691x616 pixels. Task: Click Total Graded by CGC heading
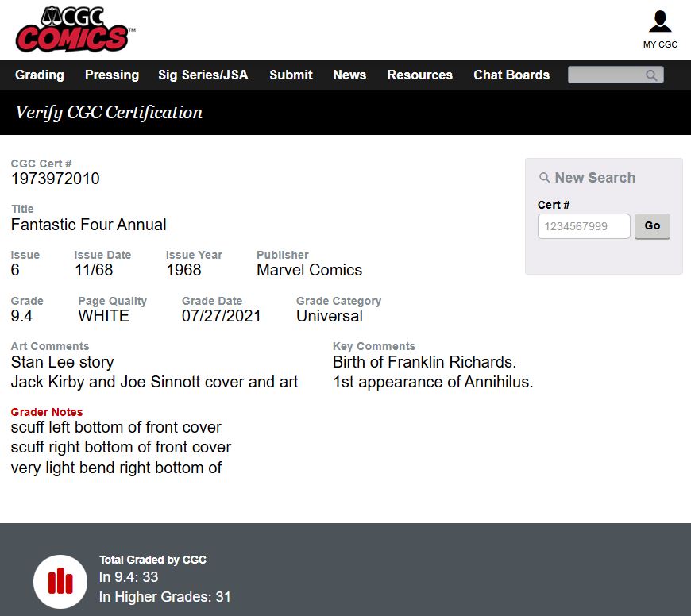tap(153, 560)
